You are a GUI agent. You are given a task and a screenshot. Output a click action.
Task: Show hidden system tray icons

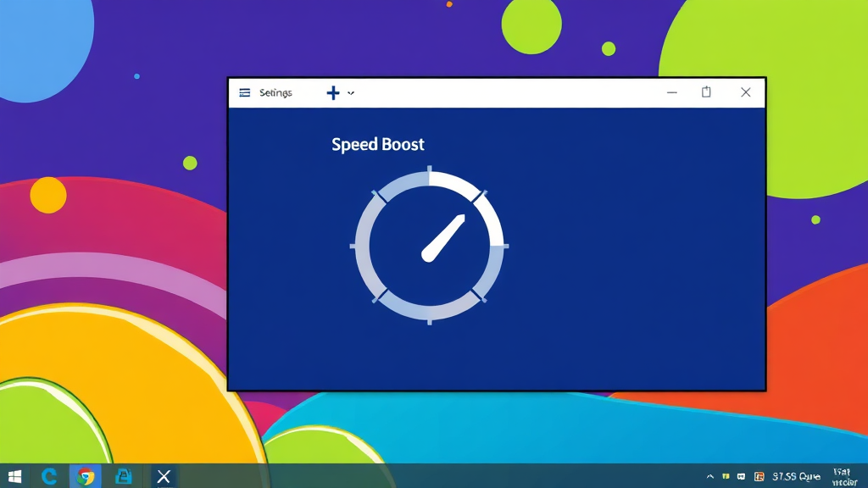click(x=710, y=477)
